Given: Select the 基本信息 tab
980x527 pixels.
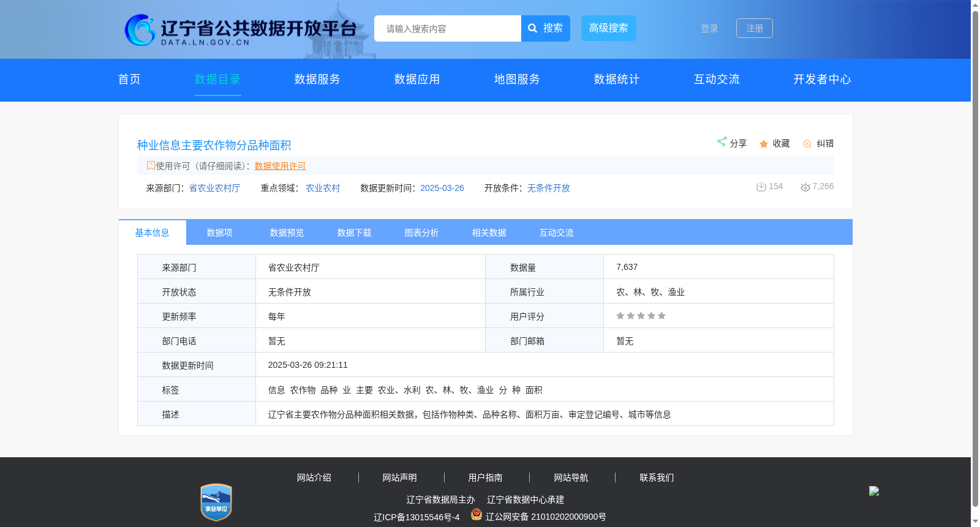Looking at the screenshot, I should (x=153, y=233).
